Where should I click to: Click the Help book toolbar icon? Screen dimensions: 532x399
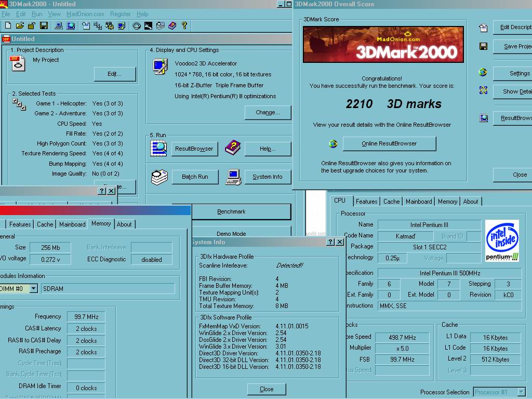(172, 25)
